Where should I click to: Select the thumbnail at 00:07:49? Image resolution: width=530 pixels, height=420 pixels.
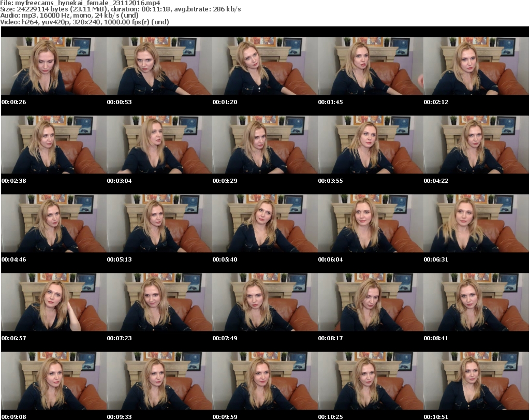tap(265, 302)
